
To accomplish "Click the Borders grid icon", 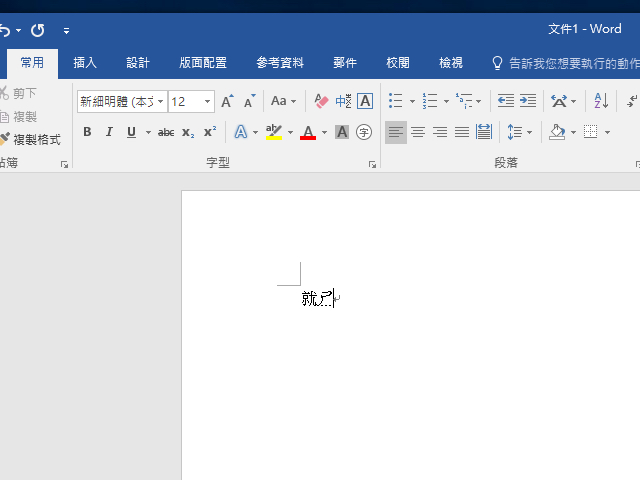I will pos(591,132).
